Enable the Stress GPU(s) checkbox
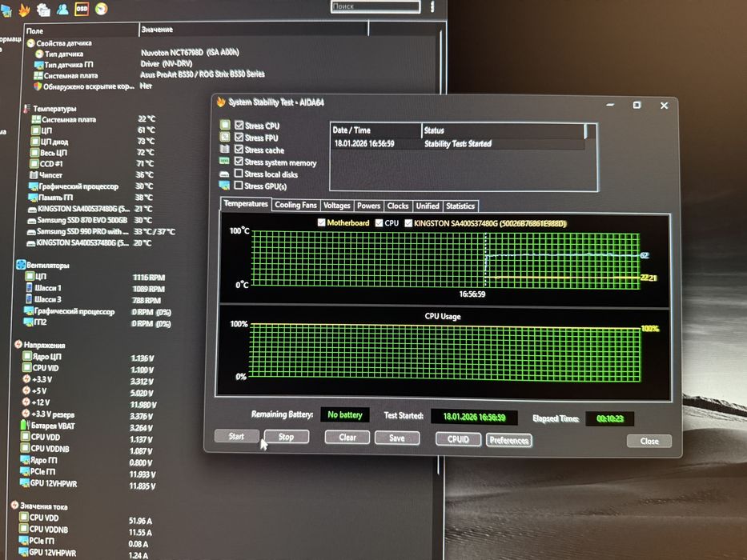747x560 pixels. coord(239,186)
